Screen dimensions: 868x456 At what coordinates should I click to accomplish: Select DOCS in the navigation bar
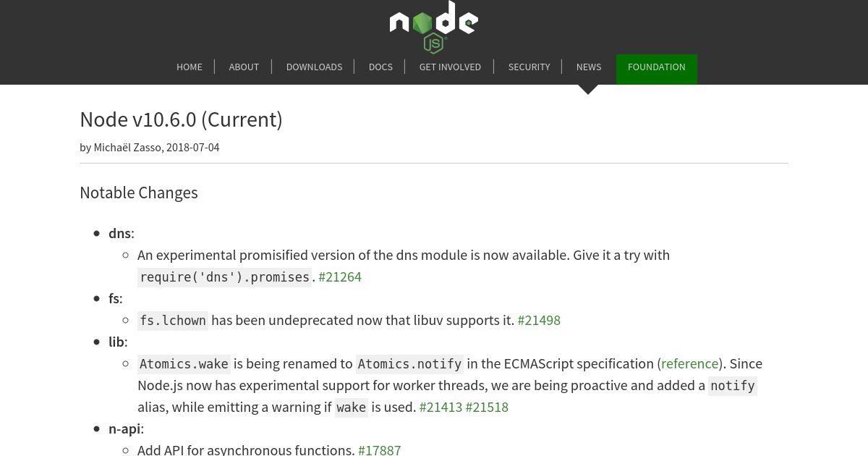tap(380, 67)
